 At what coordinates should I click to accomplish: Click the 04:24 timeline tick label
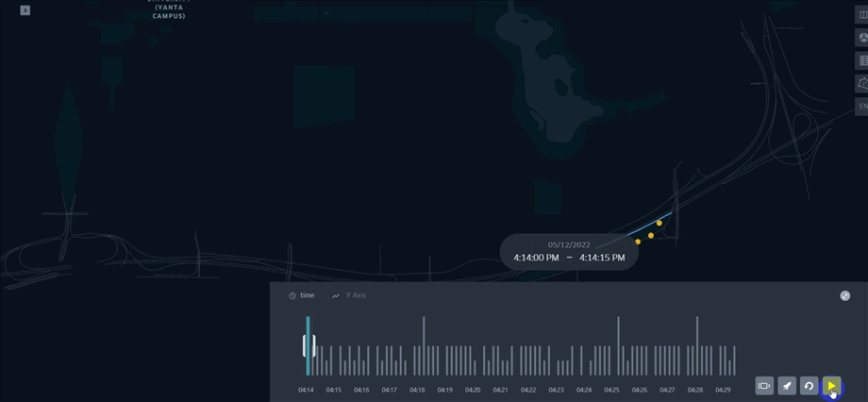tap(584, 390)
